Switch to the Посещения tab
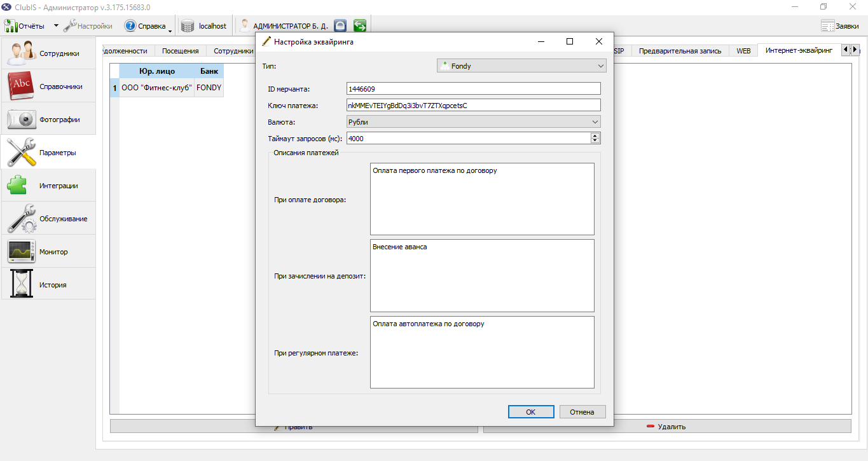The height and width of the screenshot is (461, 868). point(180,51)
